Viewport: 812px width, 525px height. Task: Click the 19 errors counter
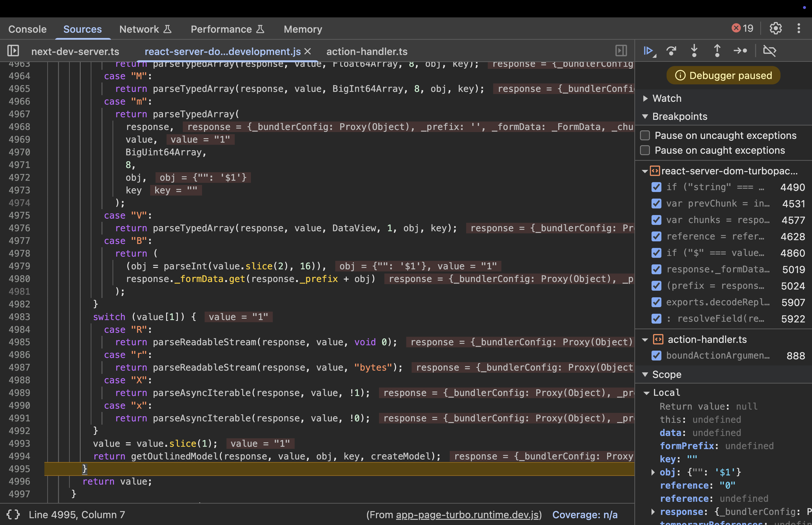pyautogui.click(x=743, y=28)
